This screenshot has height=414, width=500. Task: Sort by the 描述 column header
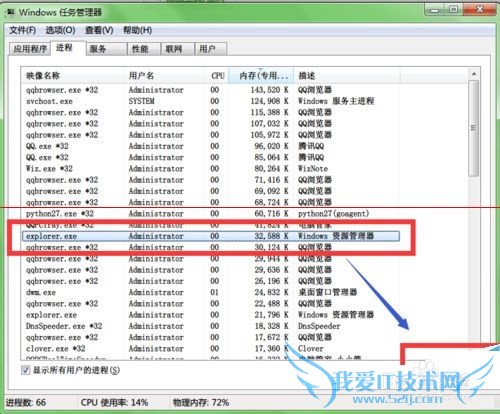point(347,76)
